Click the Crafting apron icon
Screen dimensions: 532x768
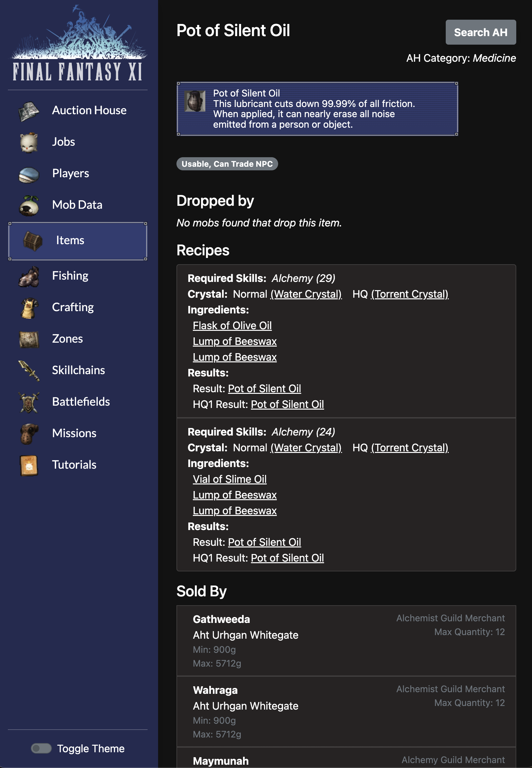(x=29, y=308)
